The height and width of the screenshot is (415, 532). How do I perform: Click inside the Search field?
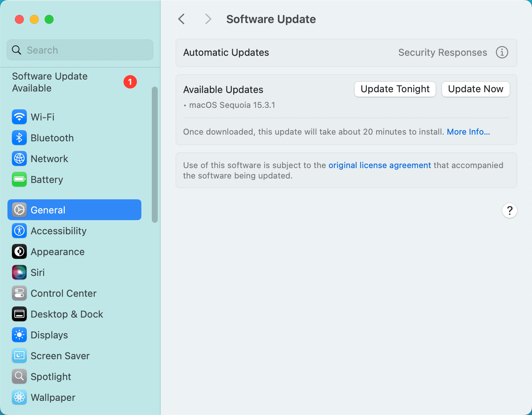tap(80, 50)
